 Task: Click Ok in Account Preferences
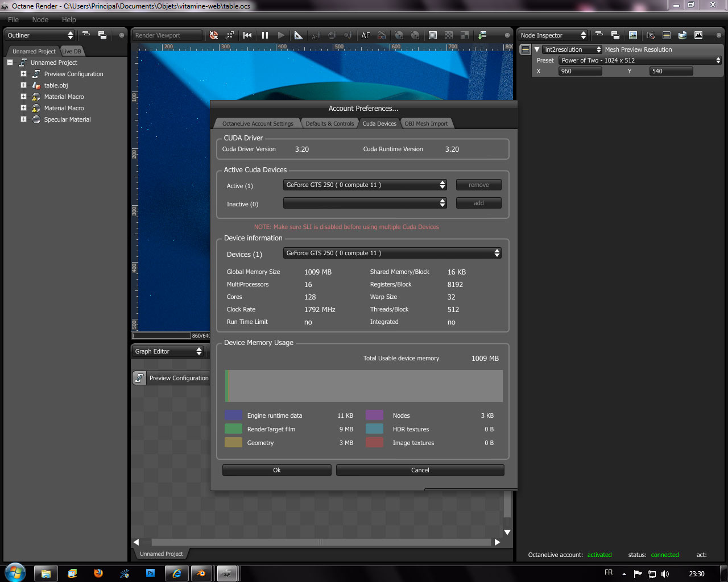277,470
